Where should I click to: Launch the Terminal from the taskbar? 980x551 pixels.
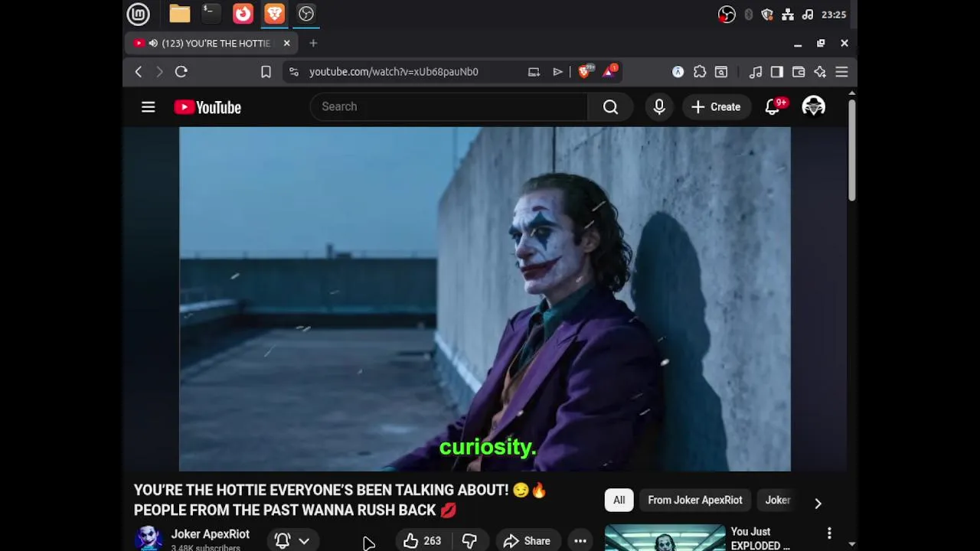pyautogui.click(x=211, y=14)
